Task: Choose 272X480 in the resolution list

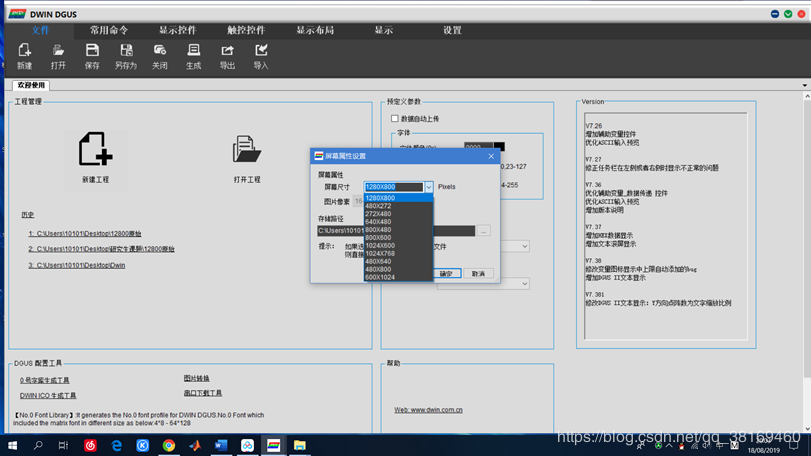Action: click(398, 214)
